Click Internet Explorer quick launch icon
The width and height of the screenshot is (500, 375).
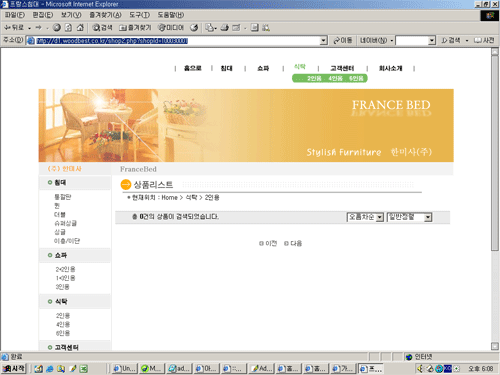50,369
